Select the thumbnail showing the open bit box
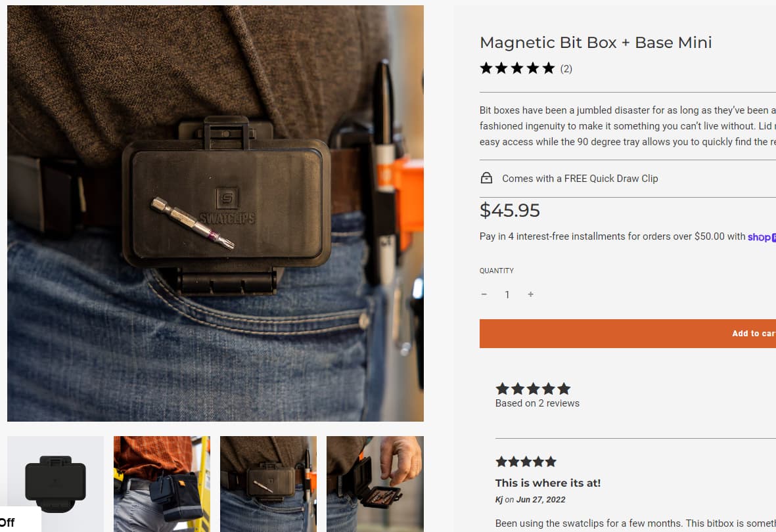The image size is (776, 532). [375, 483]
